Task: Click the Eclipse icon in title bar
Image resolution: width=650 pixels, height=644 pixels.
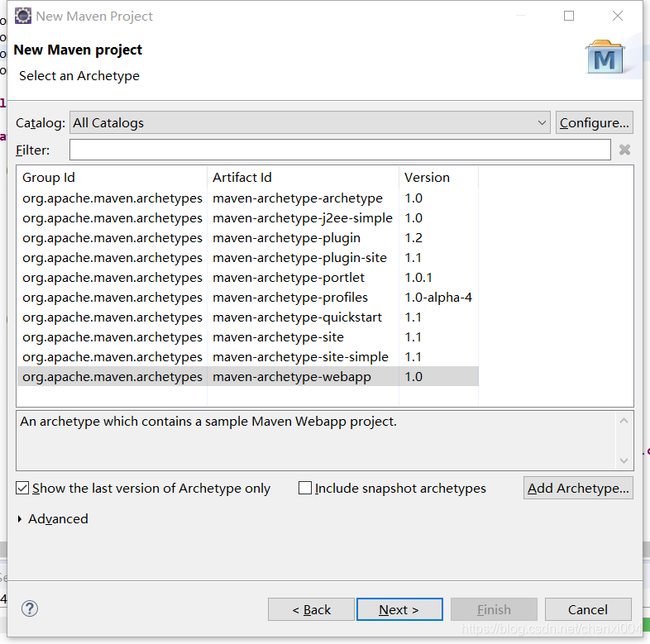Action: click(23, 16)
